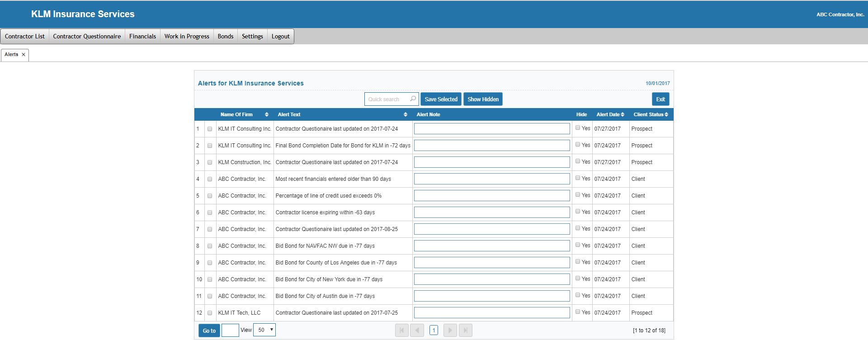Select row 1 KLM IT Consulting checkbox

click(210, 129)
